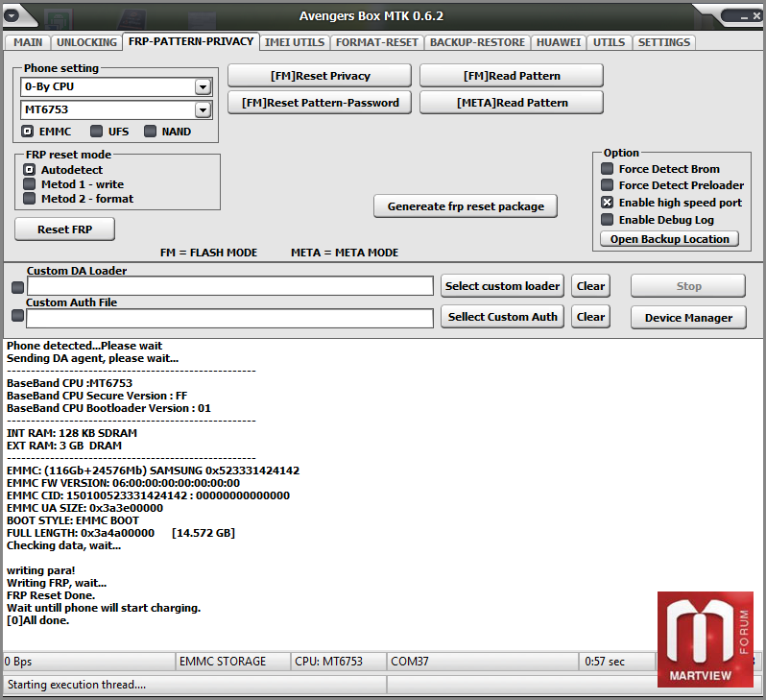The image size is (766, 700).
Task: Click '[0]All done.' log line
Action: pos(38,620)
